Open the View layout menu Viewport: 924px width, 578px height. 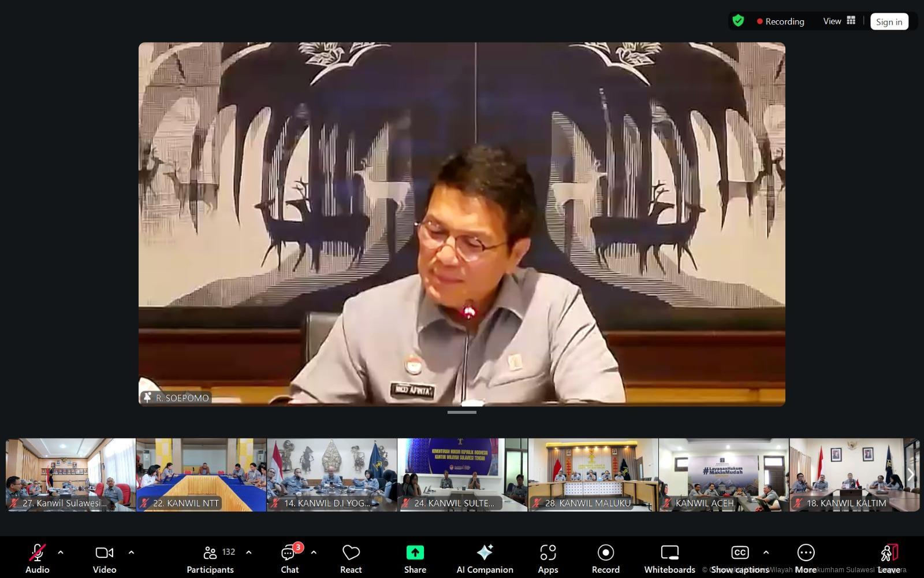[x=839, y=21]
